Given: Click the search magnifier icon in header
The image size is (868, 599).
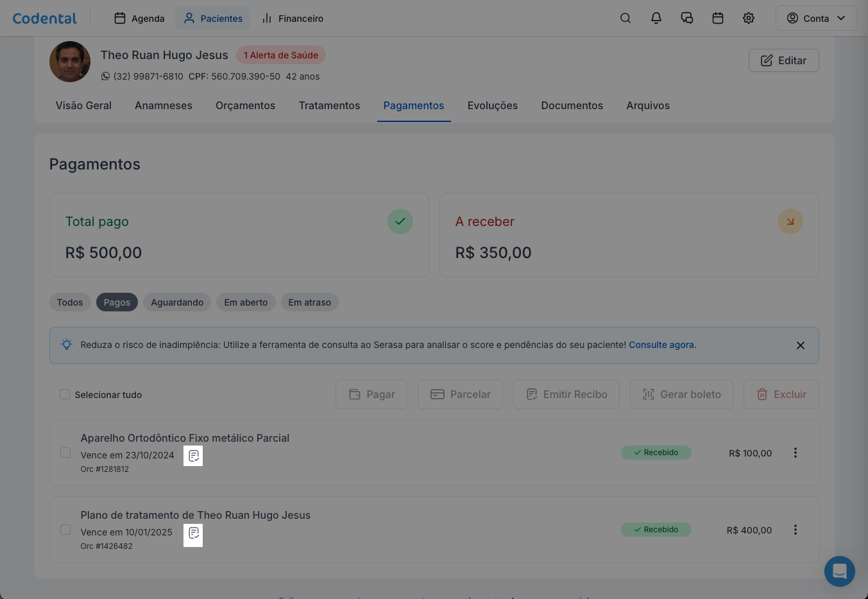Looking at the screenshot, I should [x=625, y=18].
